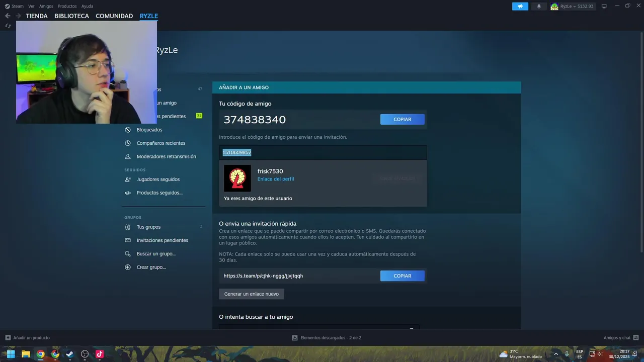Click the Amigos y chat icon

point(636,337)
